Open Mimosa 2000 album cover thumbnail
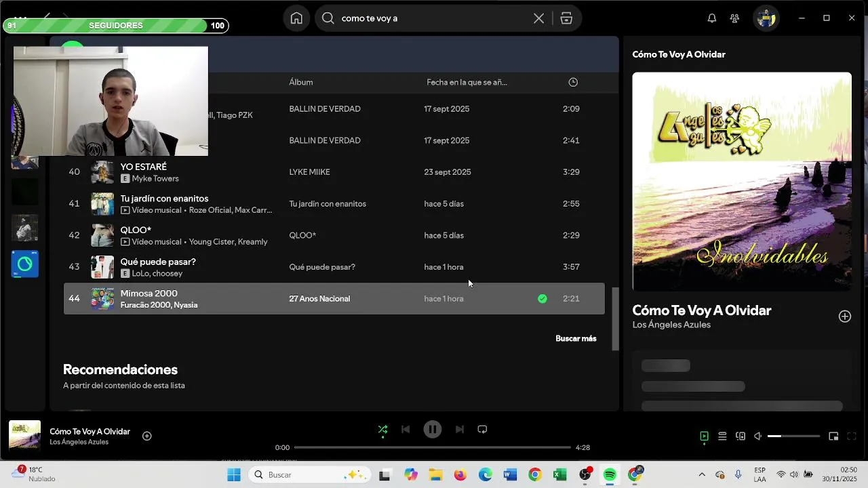Image resolution: width=868 pixels, height=488 pixels. 102,299
